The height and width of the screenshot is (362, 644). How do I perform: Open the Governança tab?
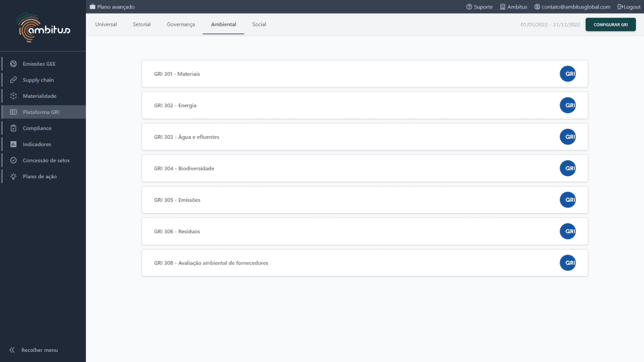point(181,25)
